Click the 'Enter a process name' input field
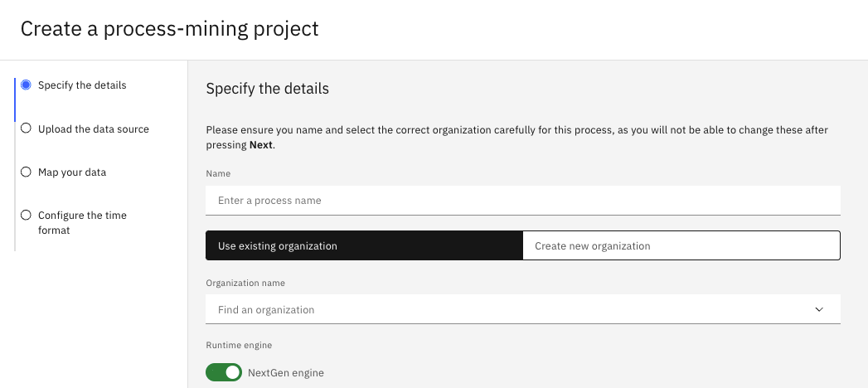The image size is (868, 388). [x=522, y=201]
